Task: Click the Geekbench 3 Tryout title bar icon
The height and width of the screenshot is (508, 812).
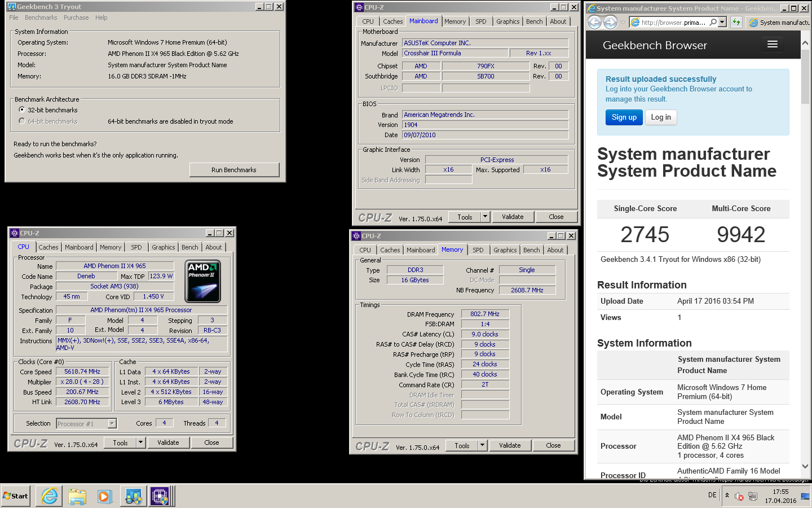Action: pyautogui.click(x=11, y=7)
